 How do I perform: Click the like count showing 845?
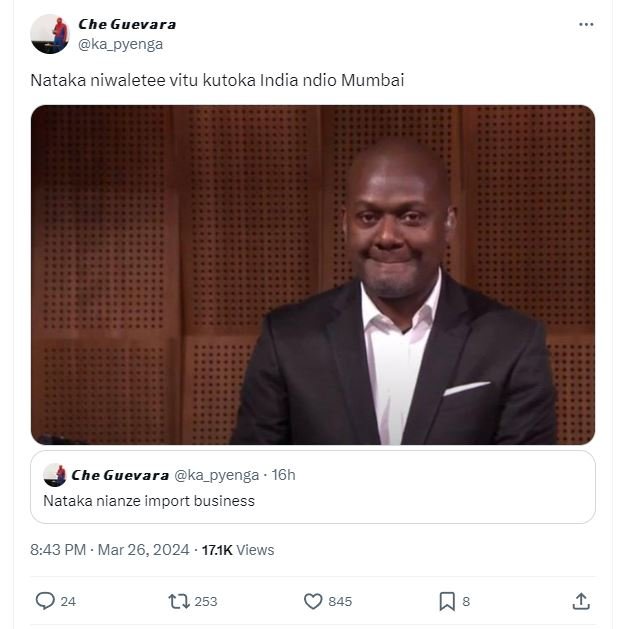[x=340, y=601]
